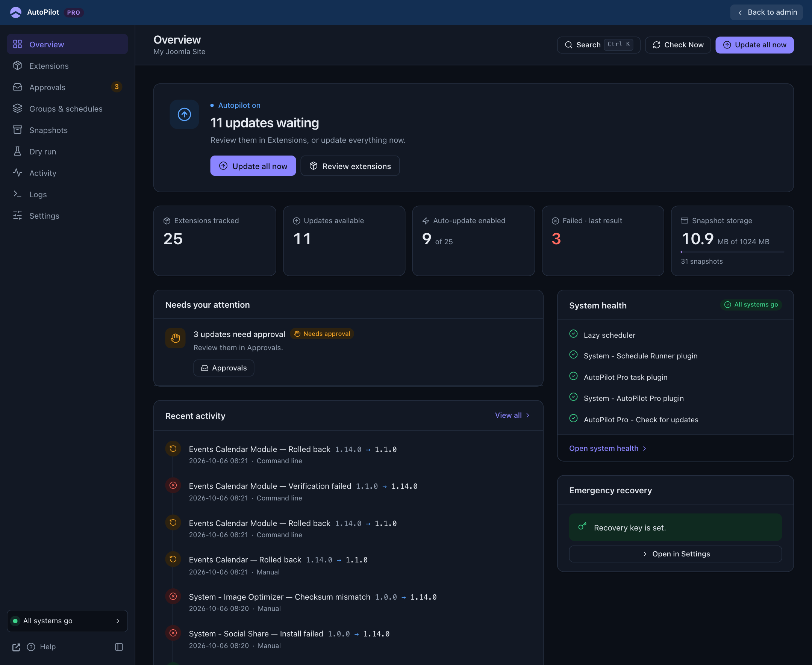
Task: Click the key icon in Recovery key banner
Action: pyautogui.click(x=582, y=526)
